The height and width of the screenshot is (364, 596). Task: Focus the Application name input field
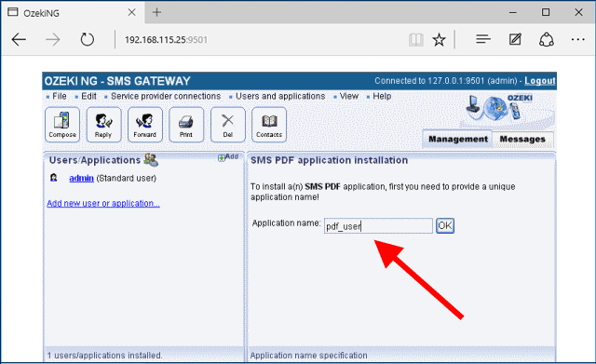[378, 225]
